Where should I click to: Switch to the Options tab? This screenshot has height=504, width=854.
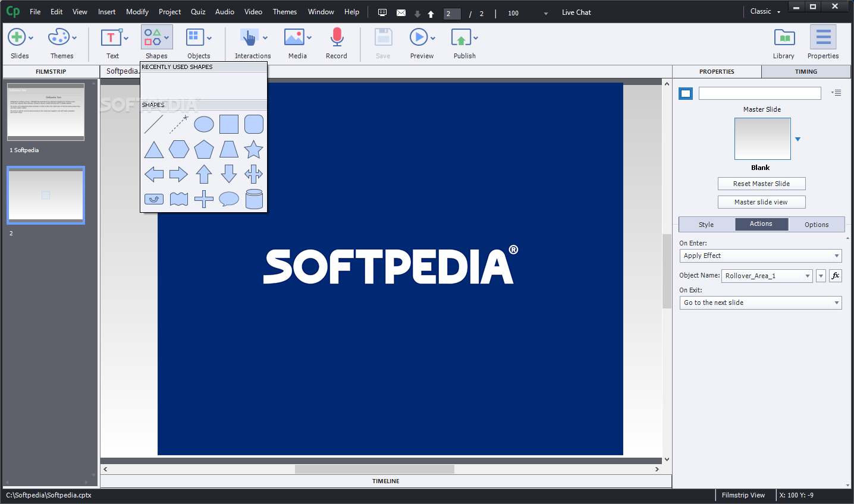817,225
